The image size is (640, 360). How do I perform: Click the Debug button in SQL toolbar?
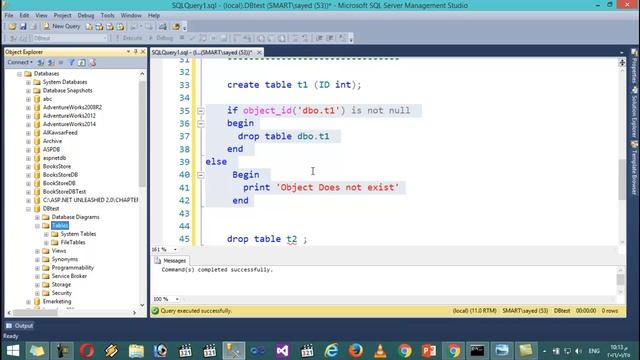click(x=162, y=38)
